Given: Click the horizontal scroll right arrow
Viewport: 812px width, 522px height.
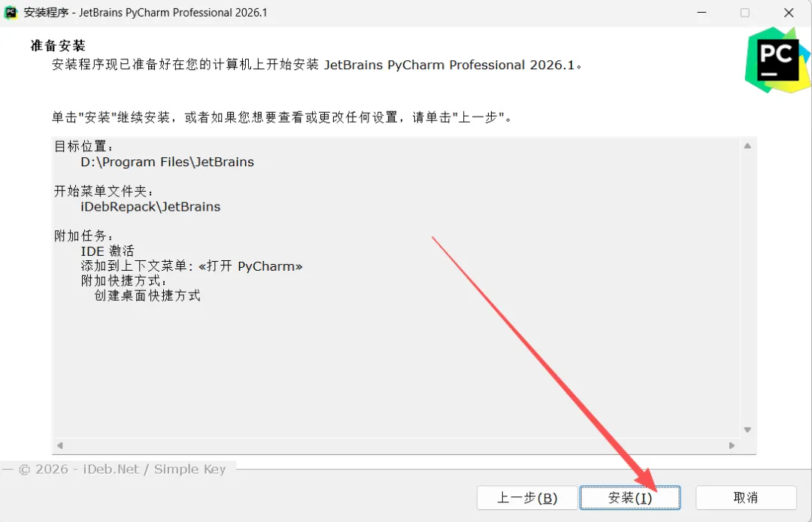Looking at the screenshot, I should click(x=732, y=445).
